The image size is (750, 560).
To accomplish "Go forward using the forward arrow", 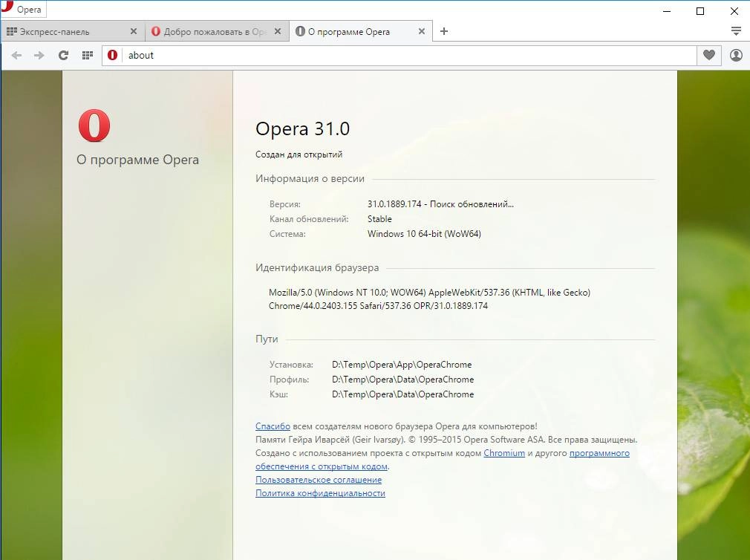I will [39, 56].
